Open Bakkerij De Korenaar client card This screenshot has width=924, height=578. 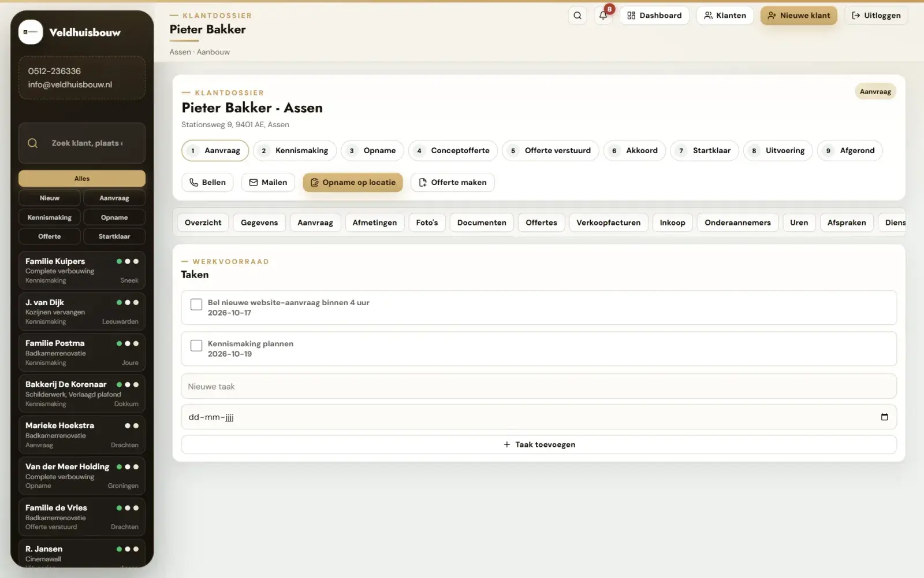click(82, 394)
